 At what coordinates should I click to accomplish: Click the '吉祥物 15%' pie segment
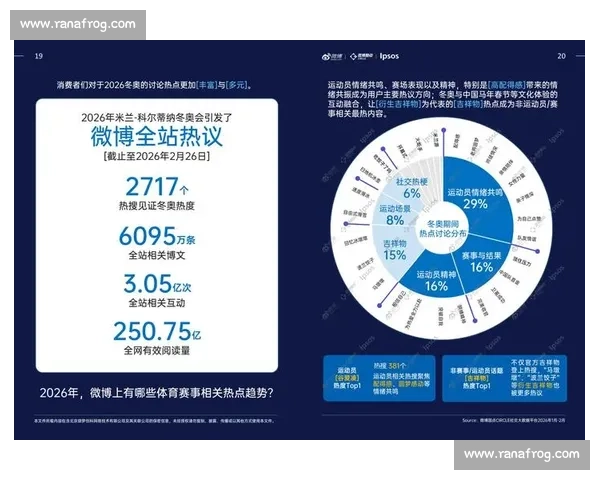tap(395, 250)
